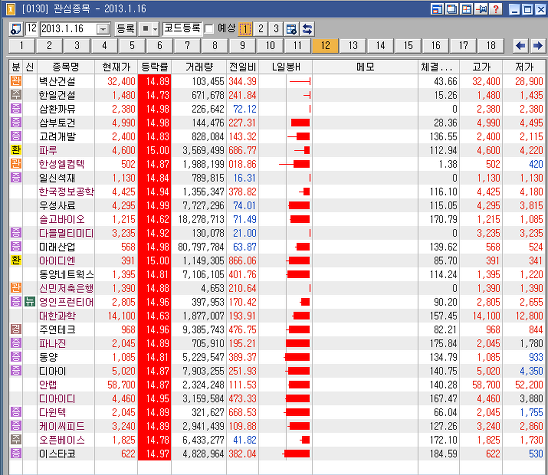The image size is (548, 475).
Task: Click the 환 badge icon beside 파루
Action: [16, 150]
